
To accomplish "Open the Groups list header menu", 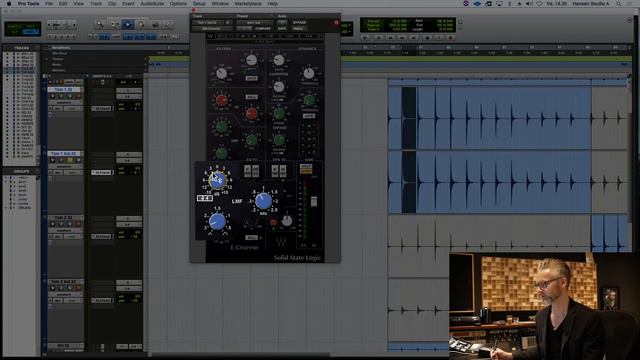I will pyautogui.click(x=37, y=171).
